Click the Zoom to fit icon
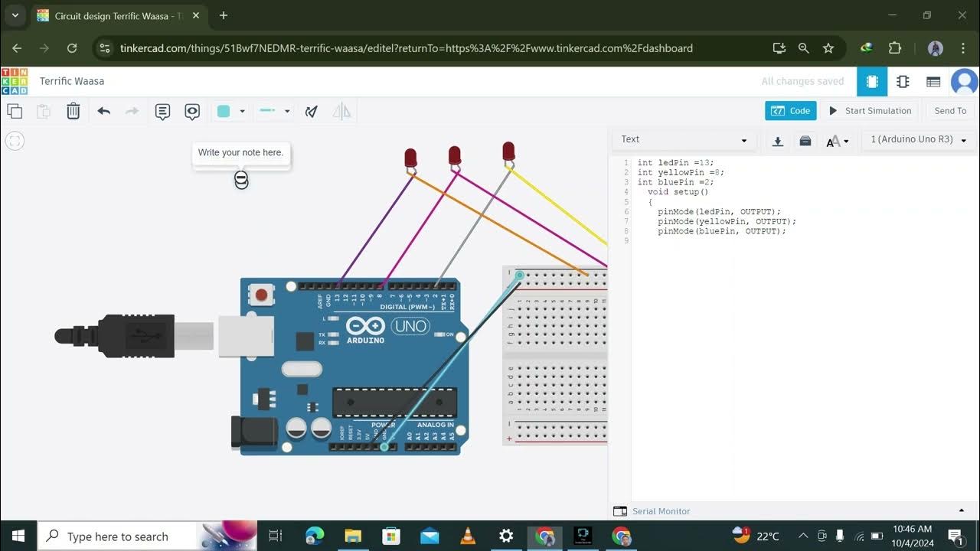This screenshot has width=980, height=551. (15, 141)
